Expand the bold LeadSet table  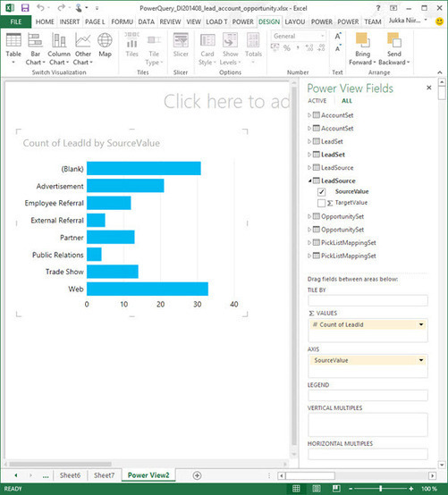tap(309, 155)
